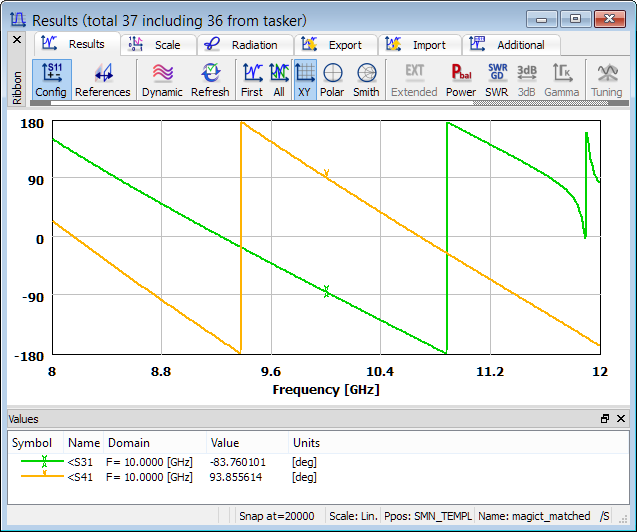This screenshot has height=532, width=637.
Task: Undock the Values panel
Action: 605,418
